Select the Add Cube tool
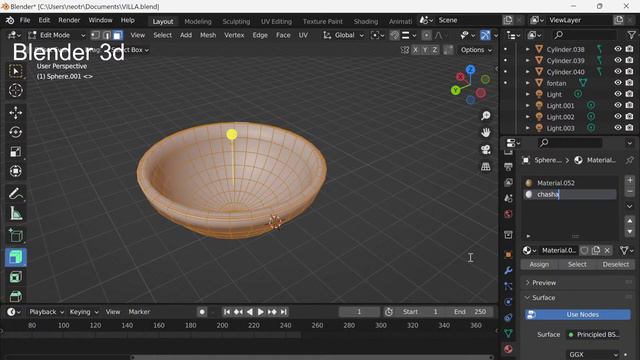Screen dimensions: 640x360 16,236
